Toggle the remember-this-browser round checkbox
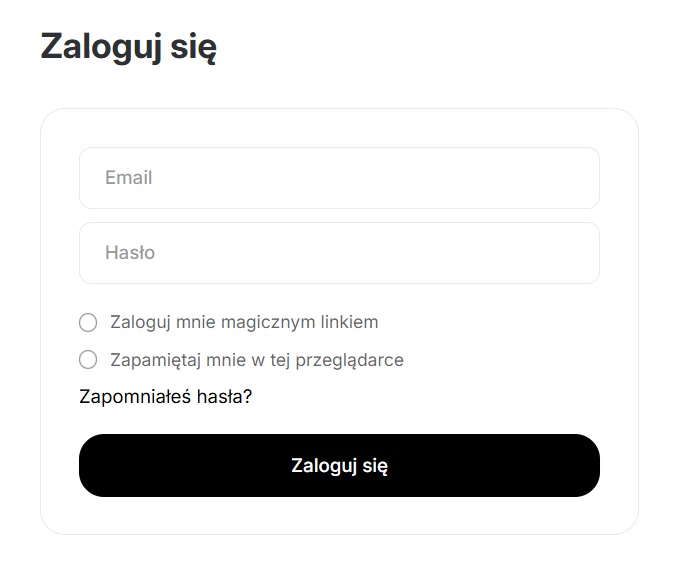Screen dimensions: 684x570 point(88,360)
